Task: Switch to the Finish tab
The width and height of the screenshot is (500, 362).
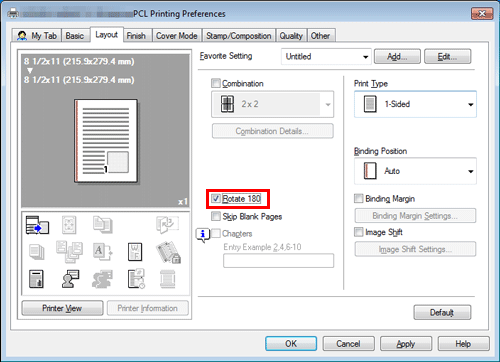Action: pos(136,36)
